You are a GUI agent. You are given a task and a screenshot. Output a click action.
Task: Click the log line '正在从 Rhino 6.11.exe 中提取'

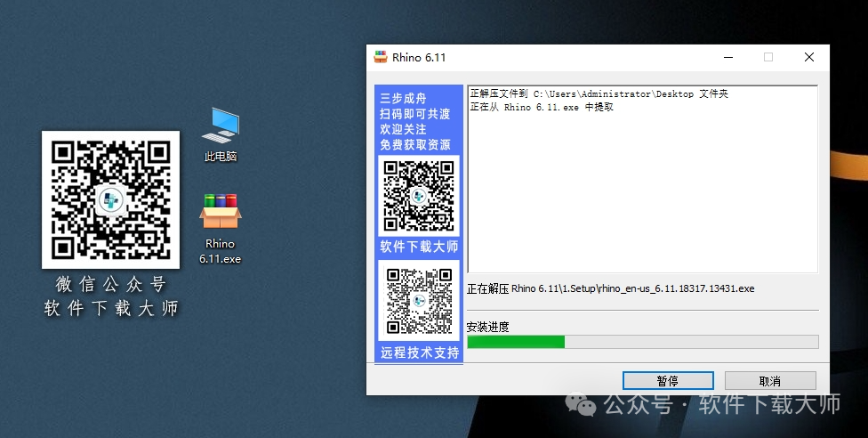tap(542, 107)
